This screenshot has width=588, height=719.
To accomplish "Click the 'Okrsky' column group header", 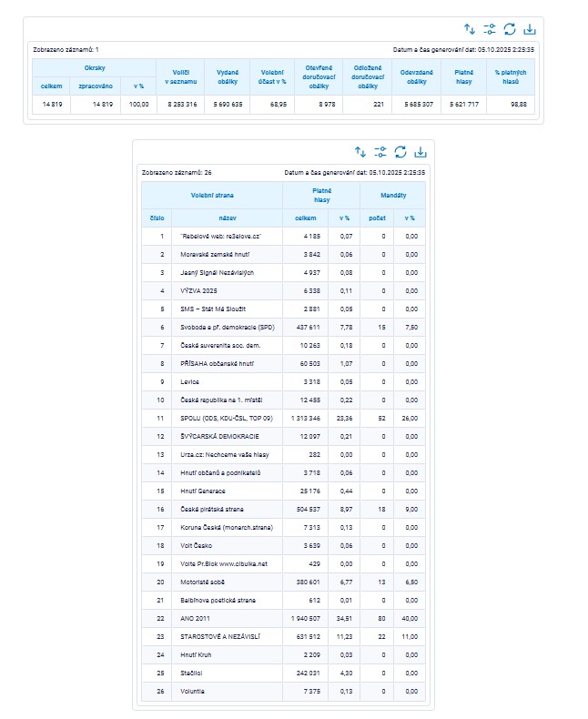I will pos(95,68).
